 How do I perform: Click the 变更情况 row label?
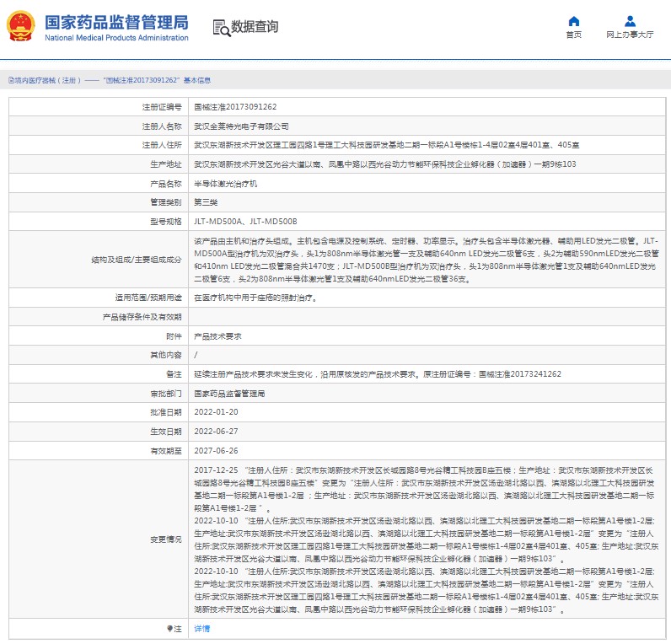pyautogui.click(x=165, y=539)
